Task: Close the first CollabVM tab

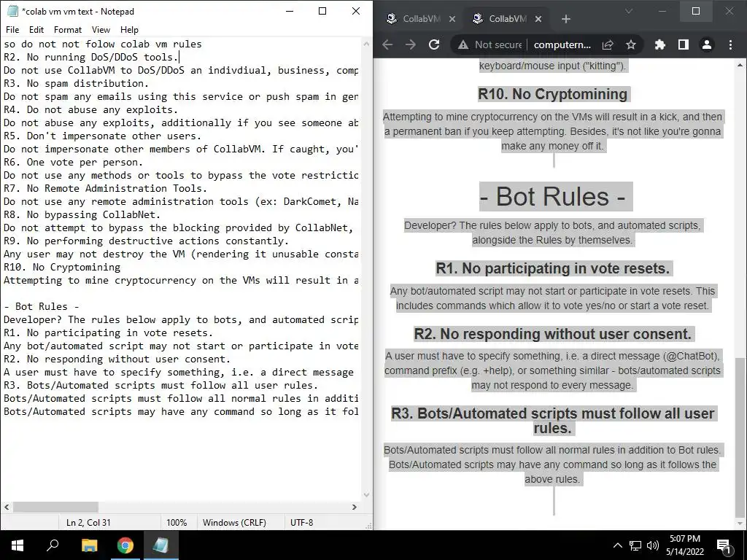Action: point(452,19)
